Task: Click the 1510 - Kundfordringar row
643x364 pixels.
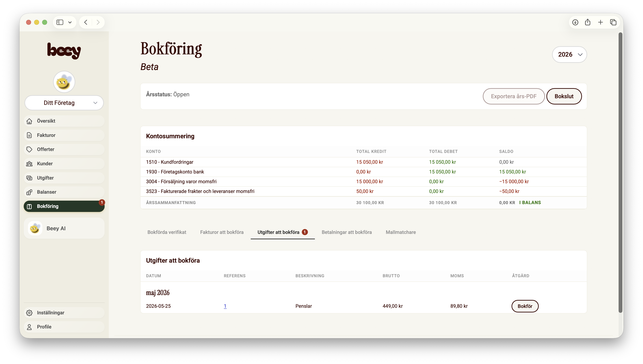Action: 363,162
